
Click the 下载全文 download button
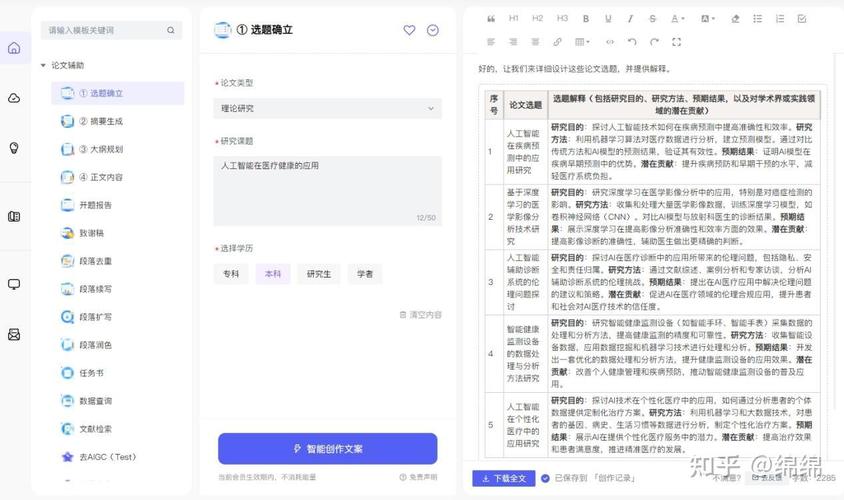click(504, 478)
